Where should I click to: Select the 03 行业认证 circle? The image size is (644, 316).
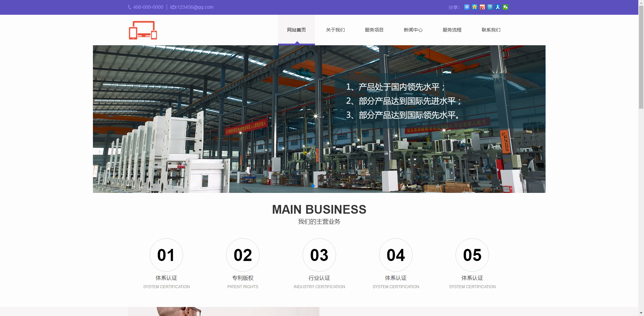point(319,255)
